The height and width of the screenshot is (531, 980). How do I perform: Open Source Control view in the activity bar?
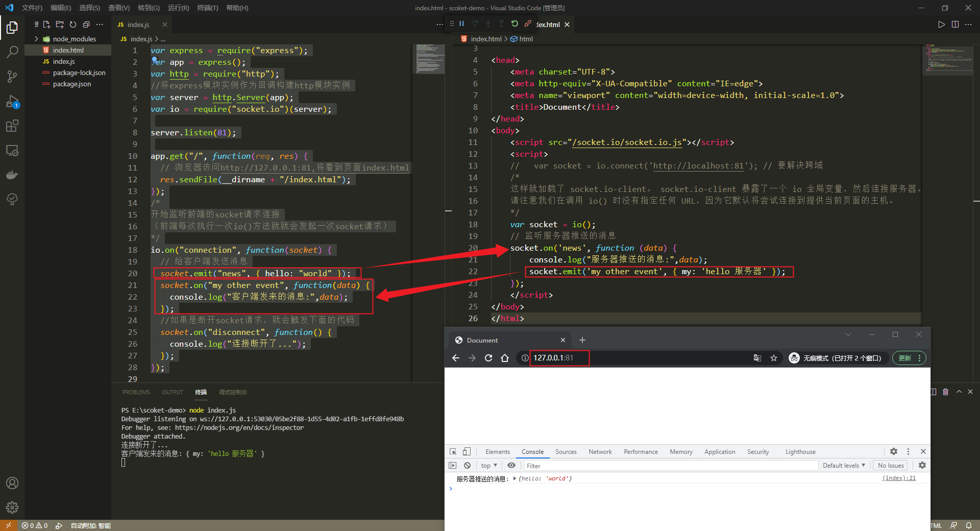coord(12,77)
